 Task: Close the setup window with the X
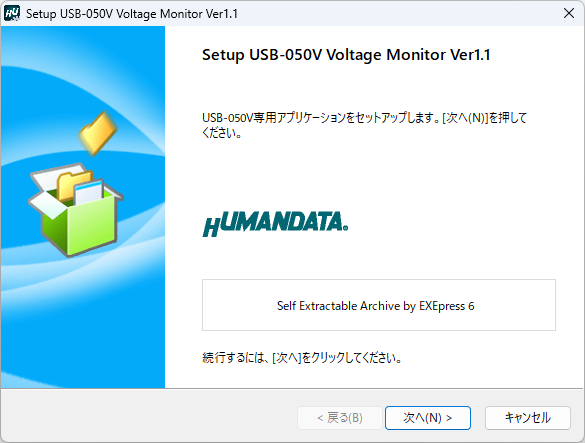(569, 13)
